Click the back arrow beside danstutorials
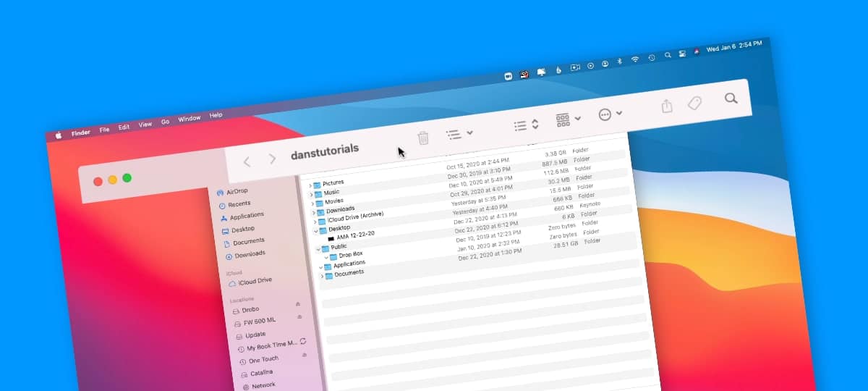 point(247,161)
